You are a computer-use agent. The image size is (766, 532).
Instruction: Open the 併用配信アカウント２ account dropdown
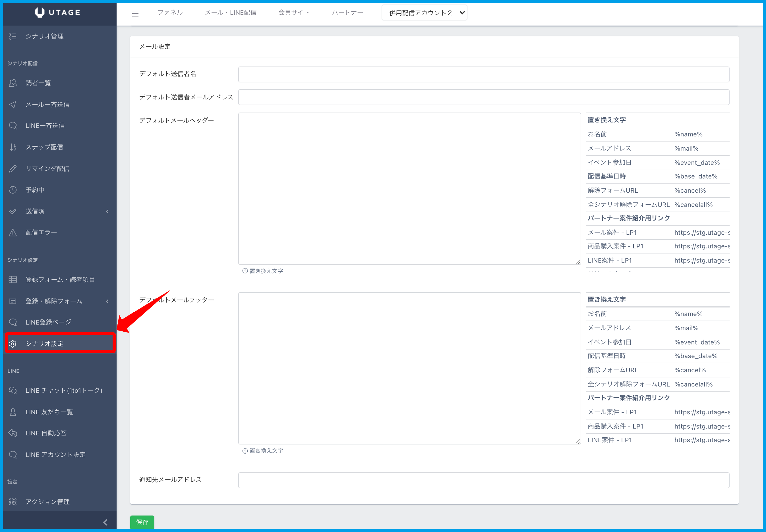pos(424,13)
